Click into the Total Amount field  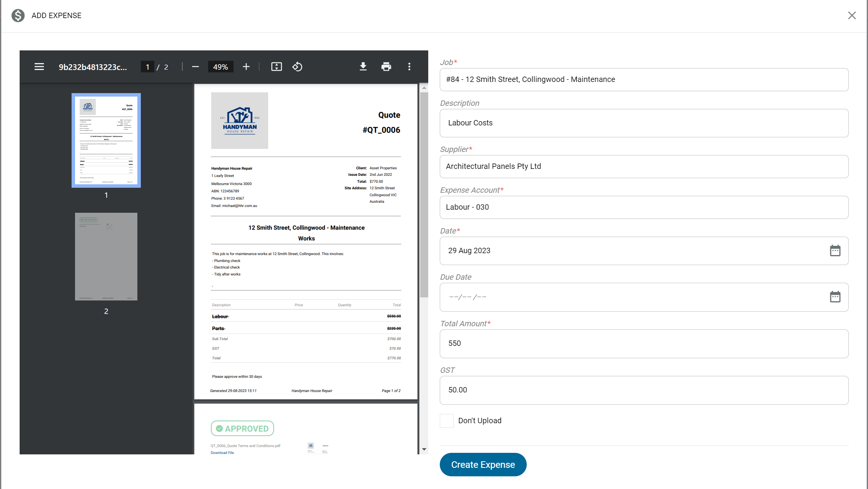point(644,344)
